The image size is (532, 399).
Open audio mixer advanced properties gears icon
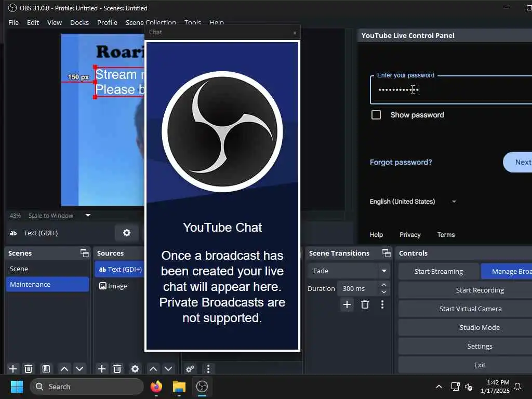click(190, 369)
